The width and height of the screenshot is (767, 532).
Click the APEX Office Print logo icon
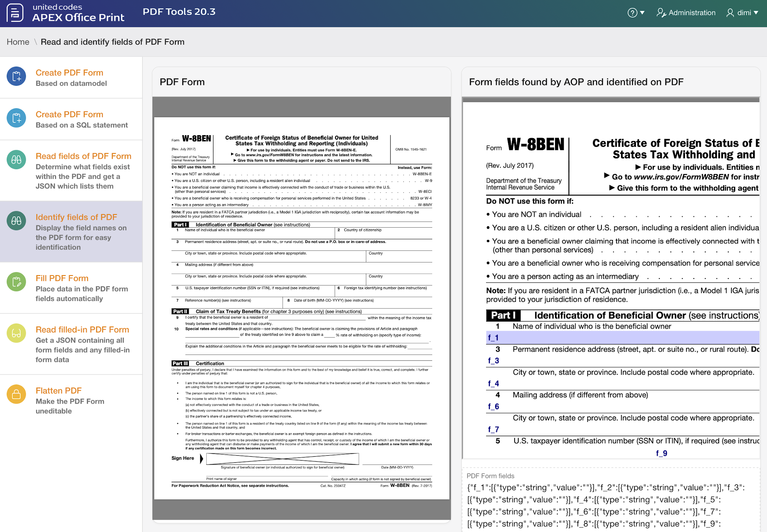pos(15,13)
